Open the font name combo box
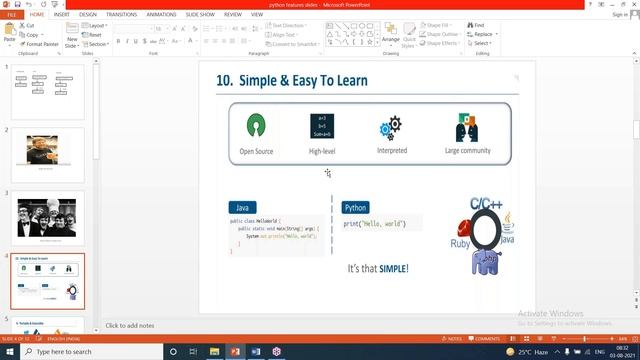 133,29
